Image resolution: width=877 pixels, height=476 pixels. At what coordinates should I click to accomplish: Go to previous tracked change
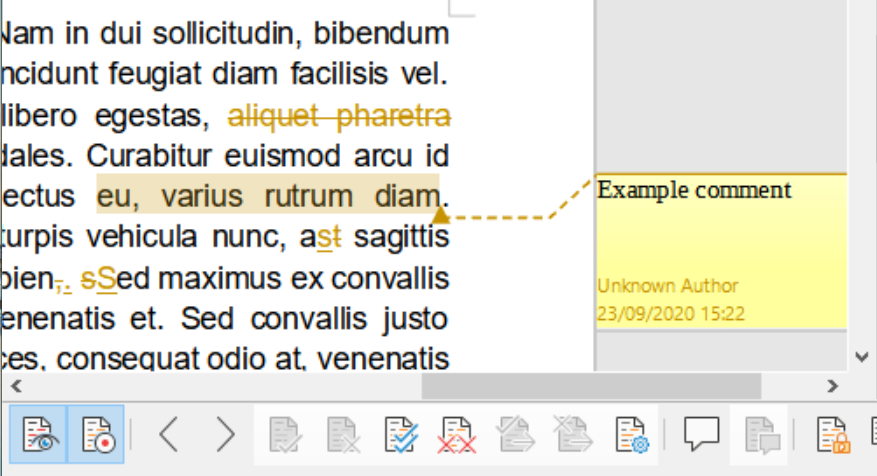(x=169, y=435)
